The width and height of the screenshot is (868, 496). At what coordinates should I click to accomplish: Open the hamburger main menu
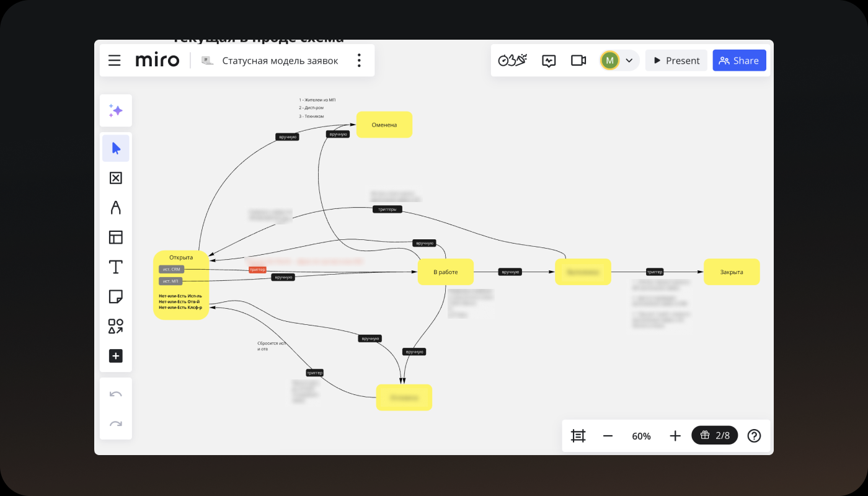point(115,60)
